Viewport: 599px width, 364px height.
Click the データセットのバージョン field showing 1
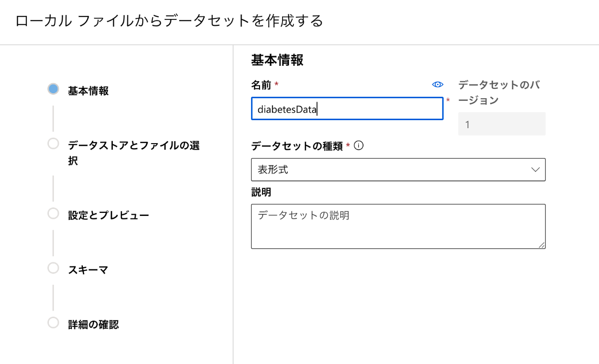click(x=502, y=124)
